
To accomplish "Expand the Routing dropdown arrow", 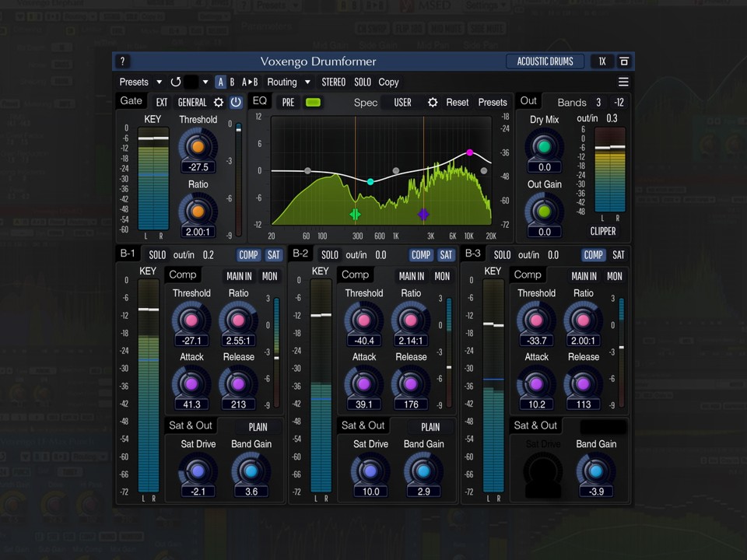I will click(x=308, y=82).
